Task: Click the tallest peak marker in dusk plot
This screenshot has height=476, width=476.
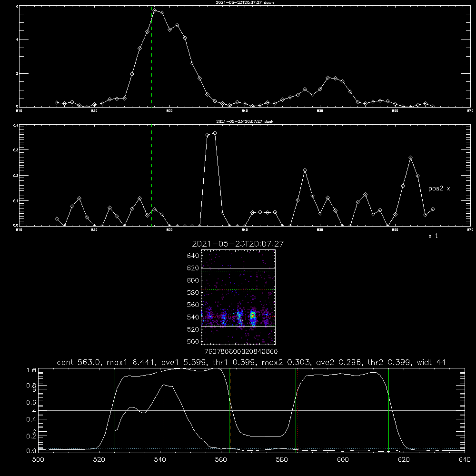Action: (x=215, y=133)
